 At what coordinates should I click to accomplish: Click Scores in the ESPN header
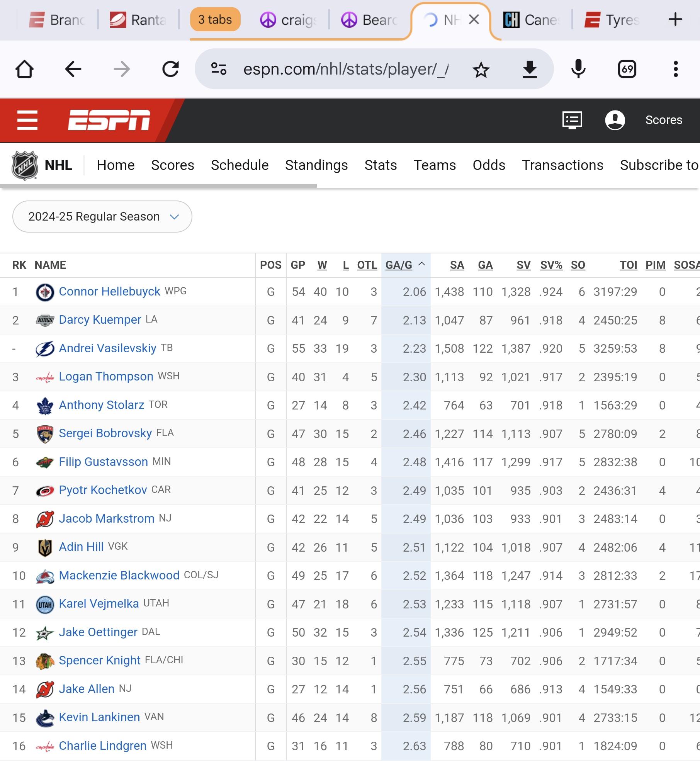click(x=664, y=120)
